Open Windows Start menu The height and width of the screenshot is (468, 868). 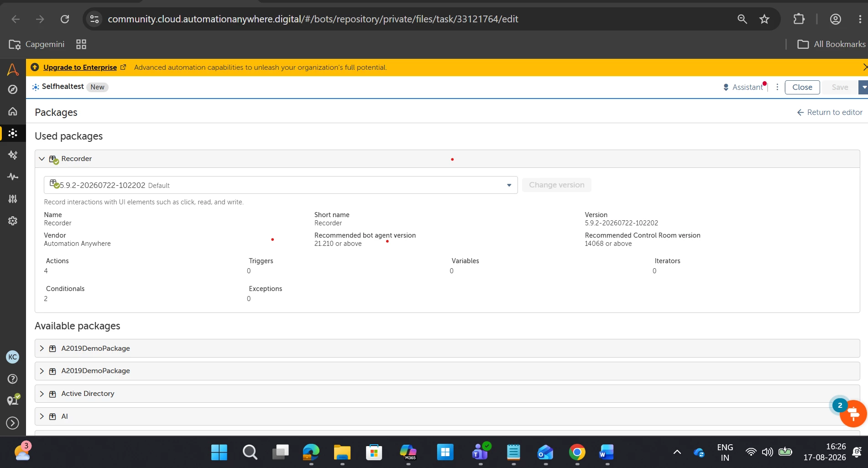219,452
